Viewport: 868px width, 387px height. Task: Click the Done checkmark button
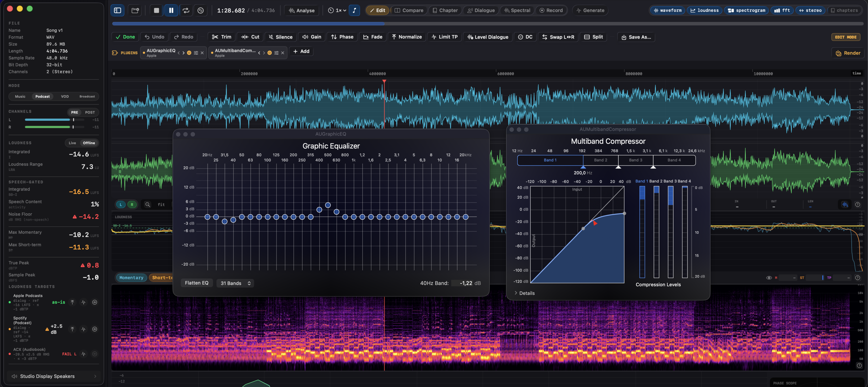tap(125, 37)
